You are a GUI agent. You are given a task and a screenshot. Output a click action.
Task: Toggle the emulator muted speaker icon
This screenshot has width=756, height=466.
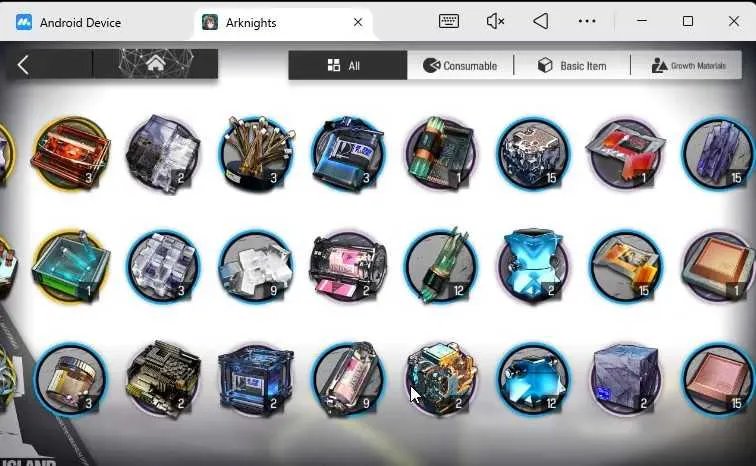click(x=495, y=21)
